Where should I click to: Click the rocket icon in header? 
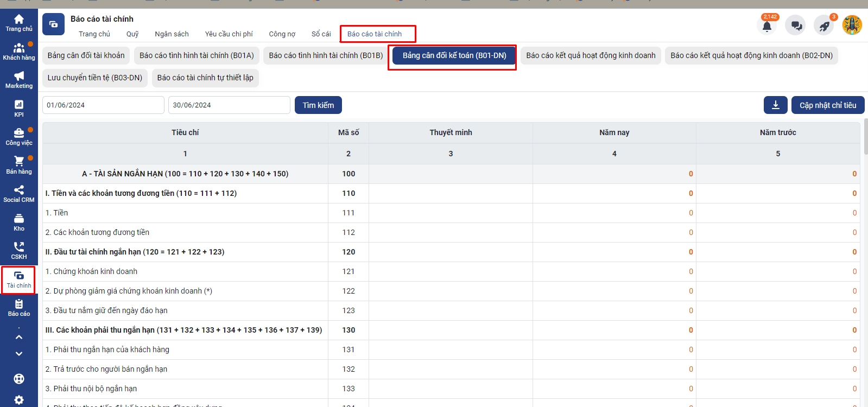(x=824, y=26)
